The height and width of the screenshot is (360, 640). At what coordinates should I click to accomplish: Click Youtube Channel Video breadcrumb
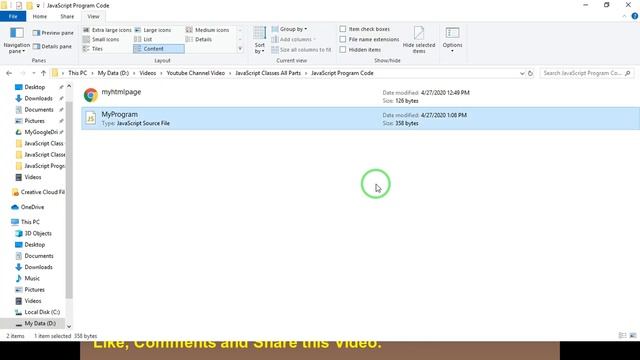click(196, 73)
